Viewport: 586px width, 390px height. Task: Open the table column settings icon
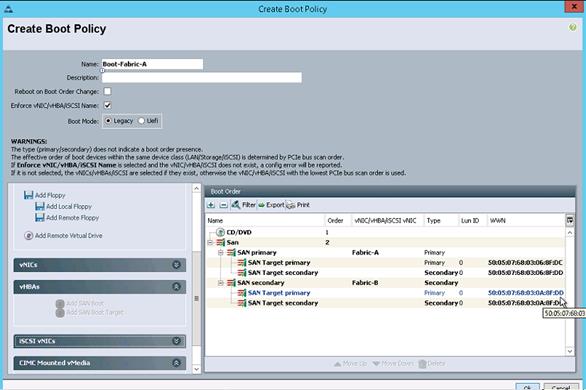tap(570, 220)
